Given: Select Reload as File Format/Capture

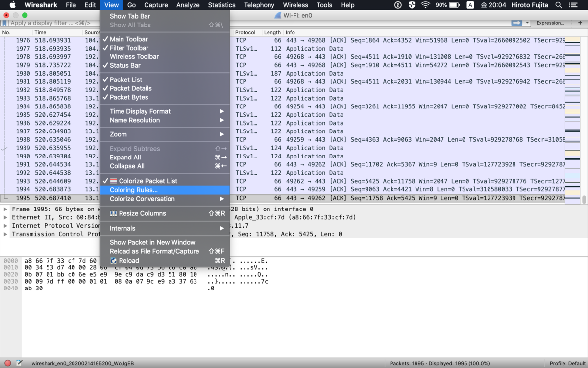Looking at the screenshot, I should [x=165, y=251].
